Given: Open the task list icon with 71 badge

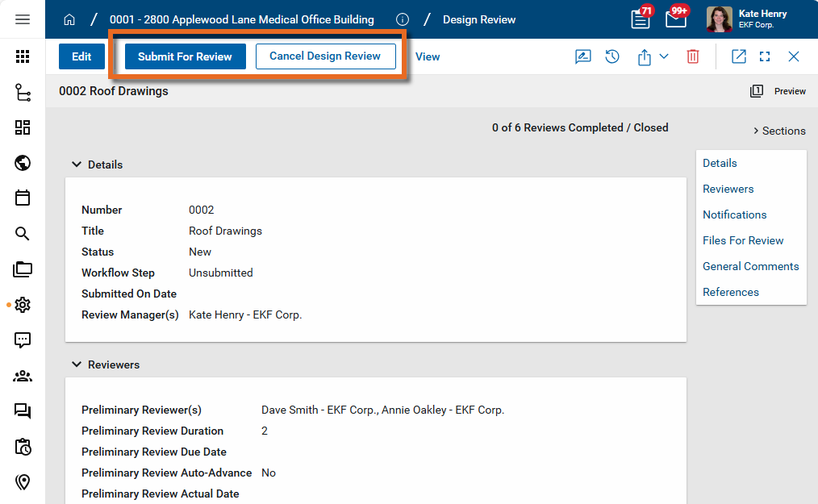Looking at the screenshot, I should (641, 19).
